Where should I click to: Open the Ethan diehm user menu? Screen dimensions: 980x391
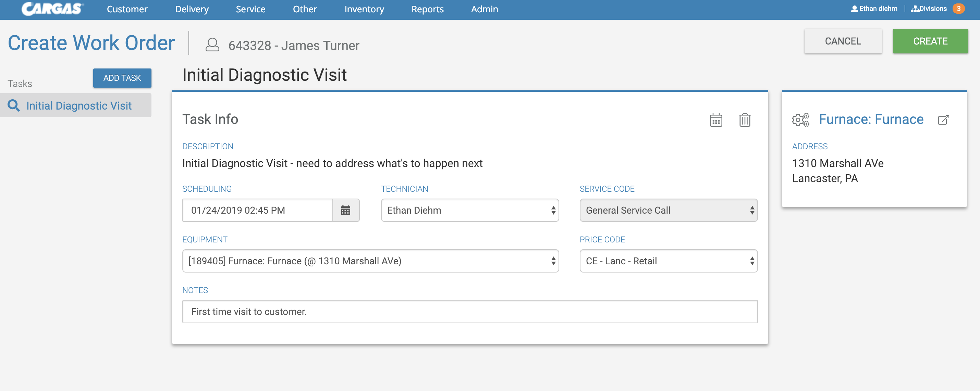click(x=874, y=9)
